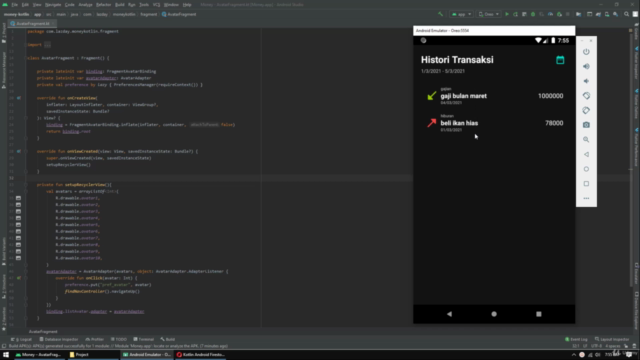Tap the Android home button in the emulator navigation bar

494,314
